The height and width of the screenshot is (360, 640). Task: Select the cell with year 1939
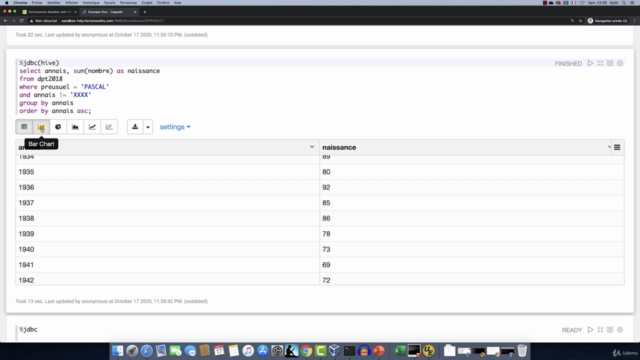pyautogui.click(x=167, y=234)
